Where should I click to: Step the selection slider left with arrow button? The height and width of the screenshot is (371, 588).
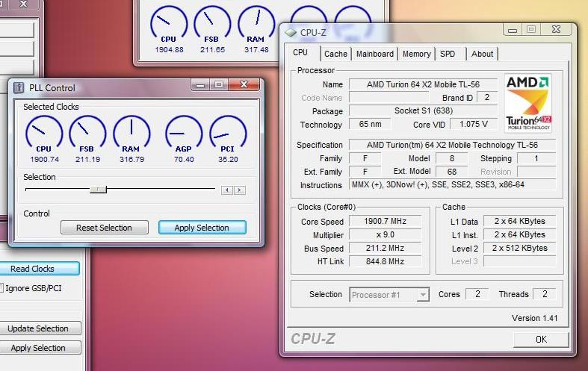click(227, 190)
